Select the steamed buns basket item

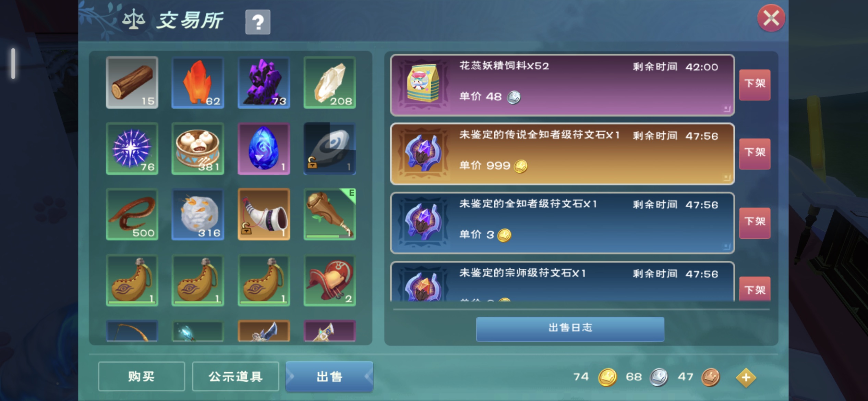[198, 149]
